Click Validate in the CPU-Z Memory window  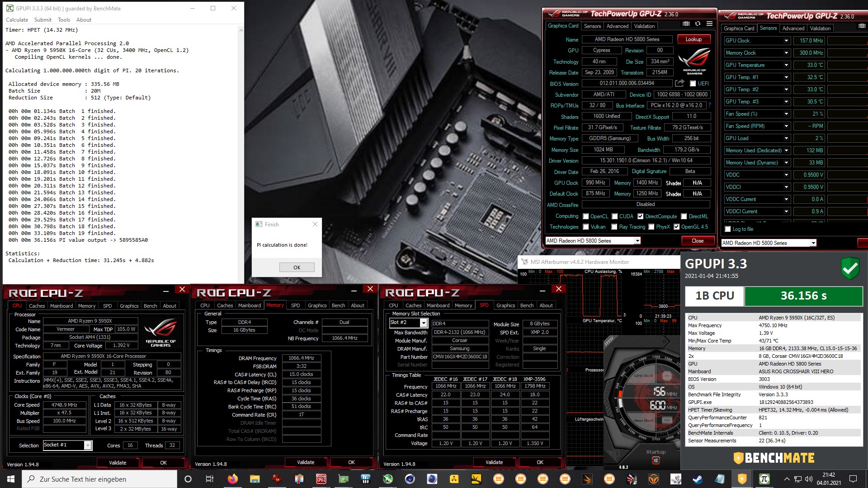point(306,462)
